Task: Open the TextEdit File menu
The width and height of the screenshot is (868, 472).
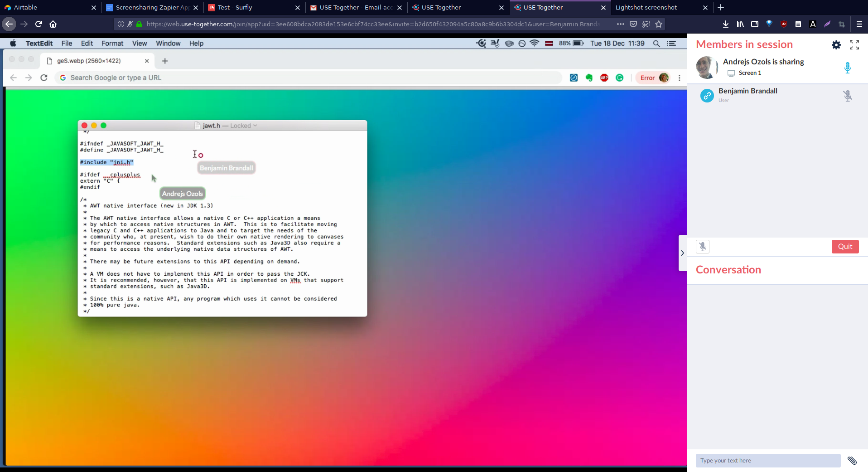Action: pyautogui.click(x=67, y=44)
